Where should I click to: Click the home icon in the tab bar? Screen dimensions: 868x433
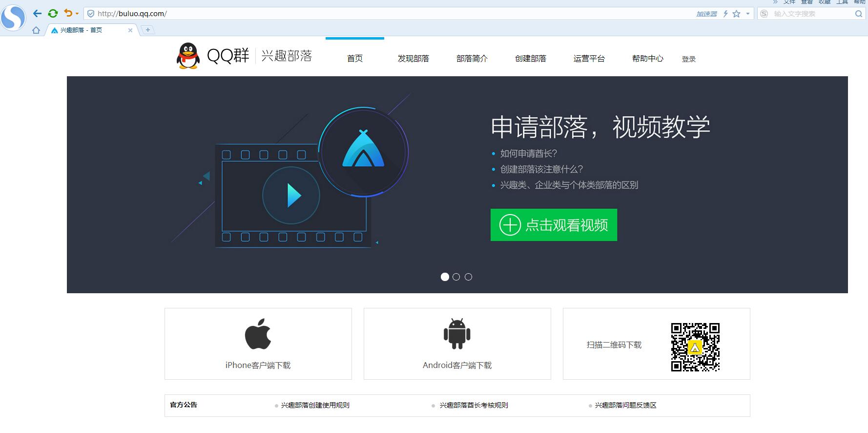[36, 30]
